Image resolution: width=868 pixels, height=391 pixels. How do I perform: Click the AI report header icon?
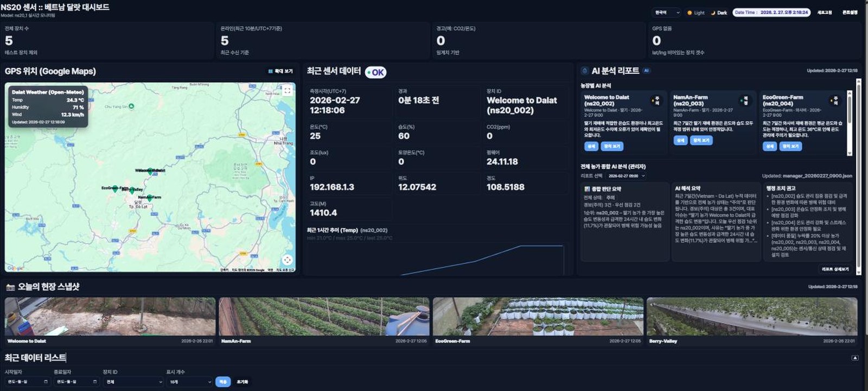coord(584,71)
